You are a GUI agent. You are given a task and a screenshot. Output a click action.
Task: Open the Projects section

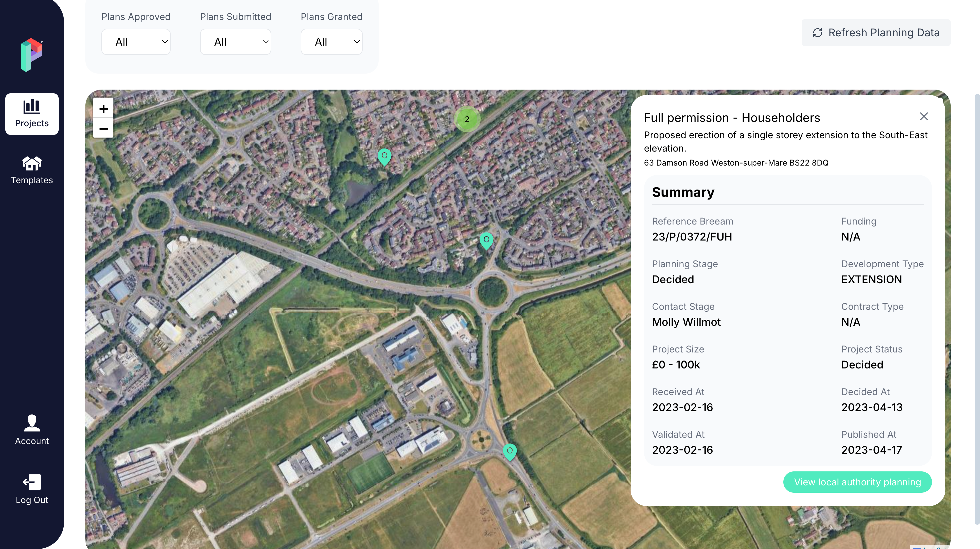[x=32, y=114]
